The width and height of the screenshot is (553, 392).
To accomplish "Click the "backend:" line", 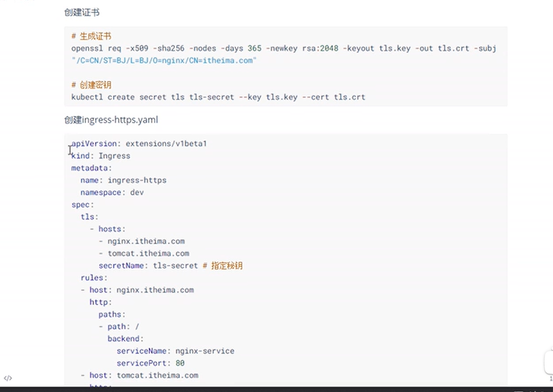I will 125,339.
